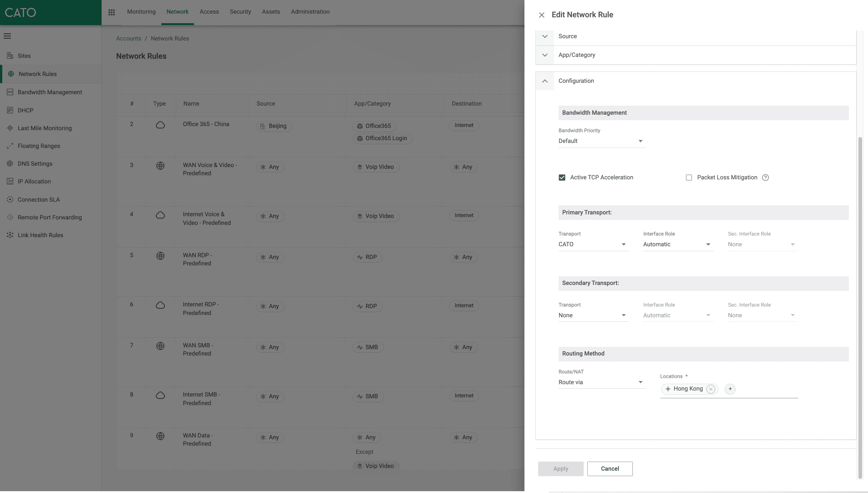
Task: Click globe type icon for WAN RDP rule
Action: 160,256
